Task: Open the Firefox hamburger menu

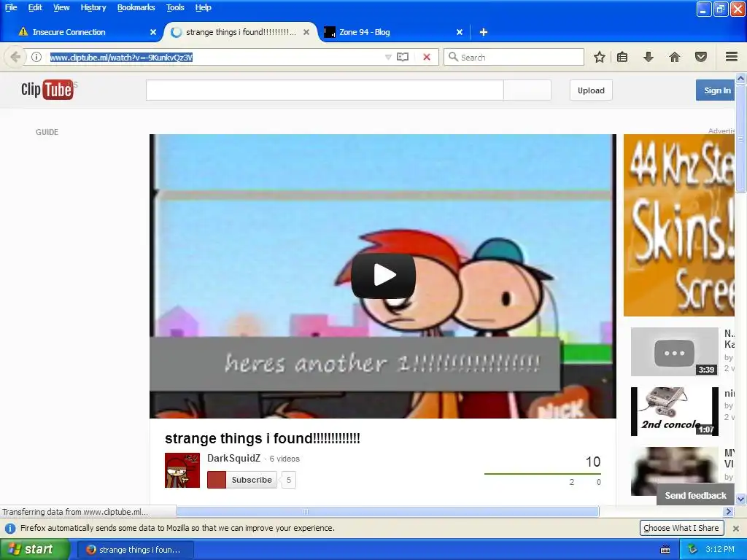Action: click(x=732, y=57)
